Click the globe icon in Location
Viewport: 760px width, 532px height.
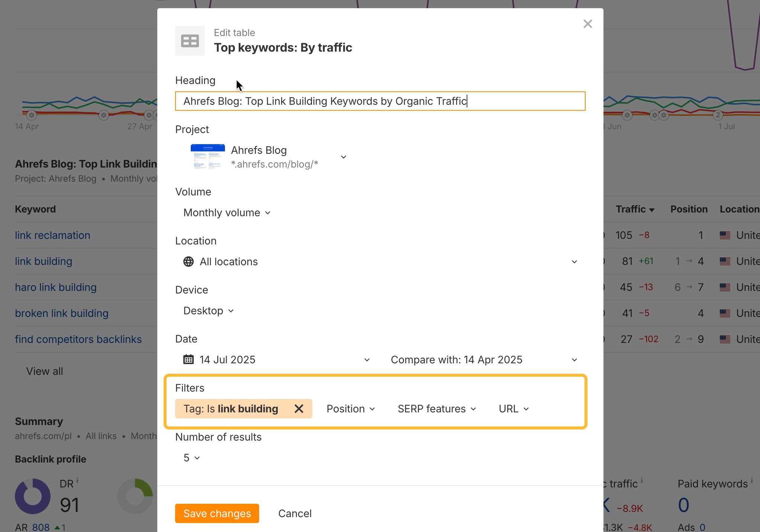(189, 262)
